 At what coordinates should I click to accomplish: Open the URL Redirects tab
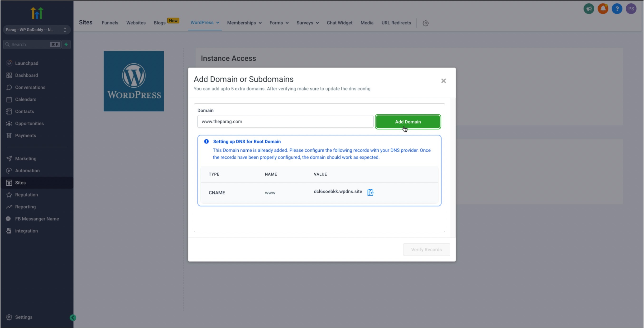(x=396, y=23)
